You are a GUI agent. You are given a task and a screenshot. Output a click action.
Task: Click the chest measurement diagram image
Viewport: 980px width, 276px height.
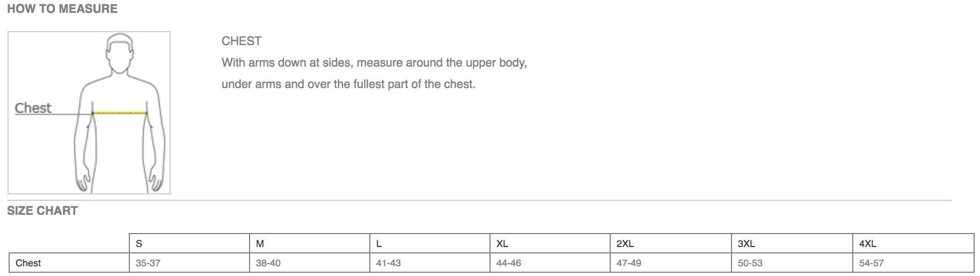(x=89, y=113)
